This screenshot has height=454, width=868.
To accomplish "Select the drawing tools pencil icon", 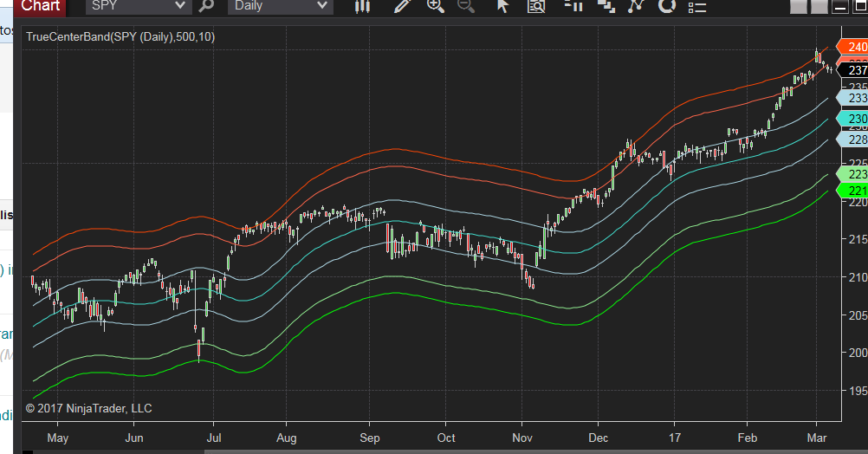I will pyautogui.click(x=401, y=6).
